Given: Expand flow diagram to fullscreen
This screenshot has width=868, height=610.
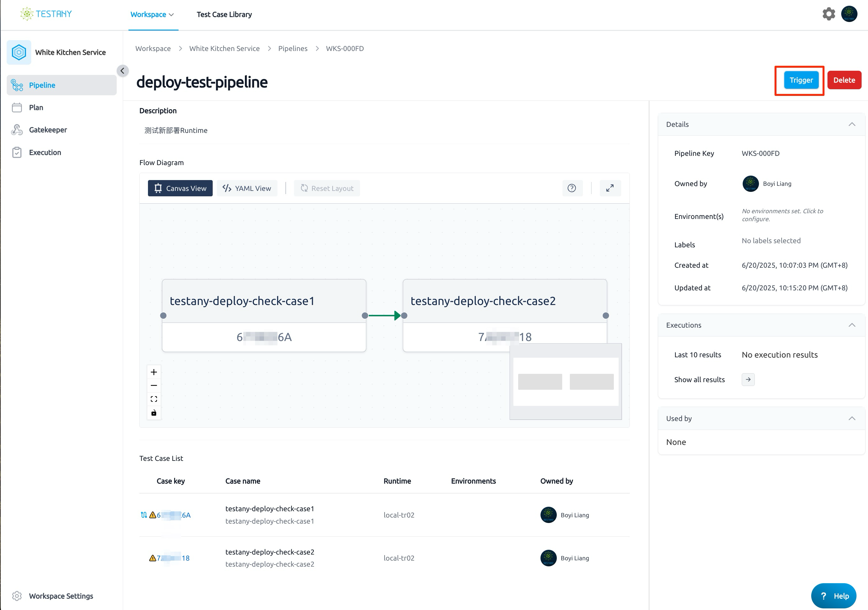Looking at the screenshot, I should [x=610, y=188].
